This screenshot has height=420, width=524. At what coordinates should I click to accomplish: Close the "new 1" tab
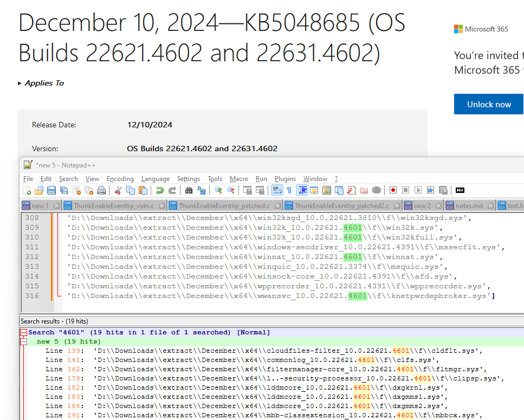tap(56, 206)
